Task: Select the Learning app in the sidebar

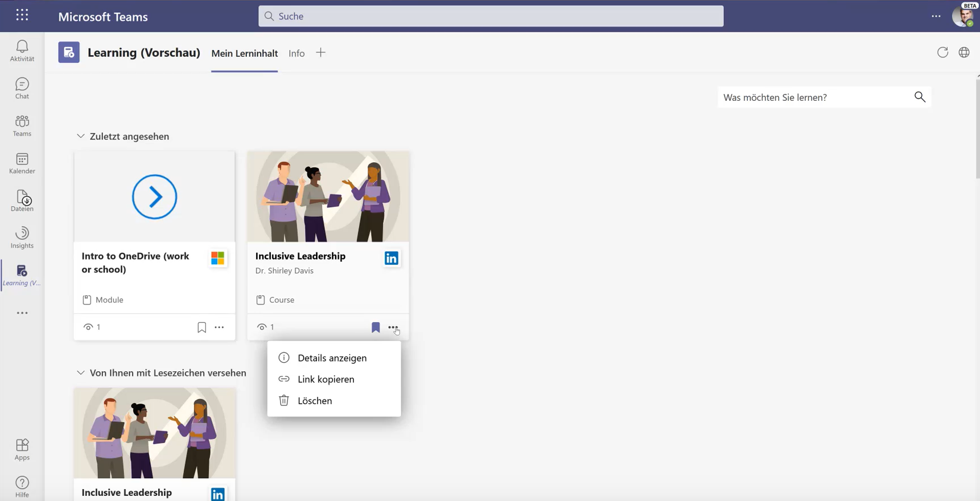Action: pyautogui.click(x=22, y=276)
